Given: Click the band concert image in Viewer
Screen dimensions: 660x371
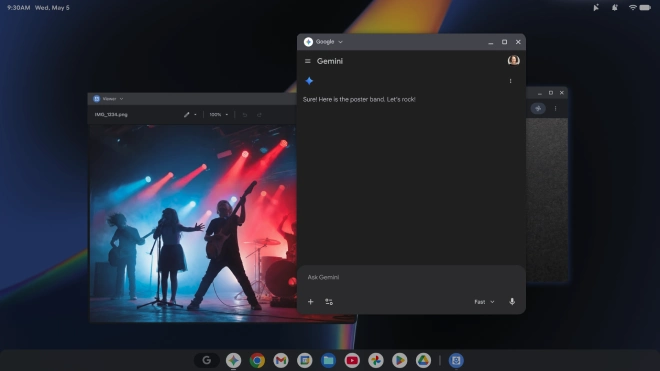Looking at the screenshot, I should coord(194,223).
